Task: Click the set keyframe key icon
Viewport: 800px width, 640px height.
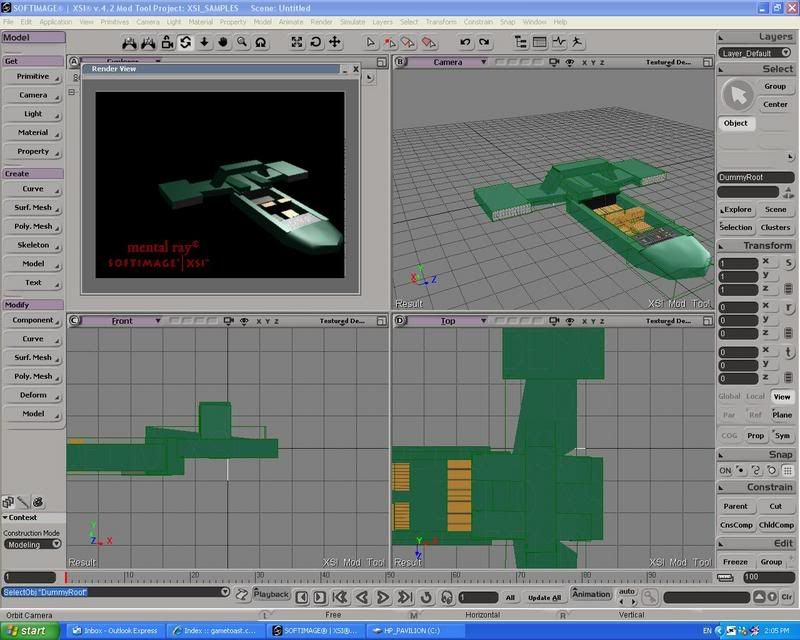Action: coord(649,597)
